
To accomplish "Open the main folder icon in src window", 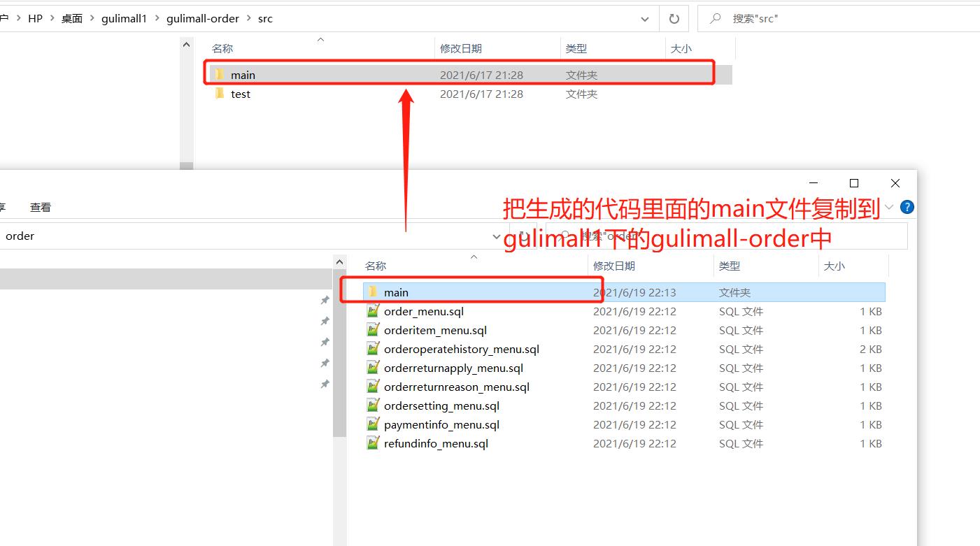I will click(220, 75).
